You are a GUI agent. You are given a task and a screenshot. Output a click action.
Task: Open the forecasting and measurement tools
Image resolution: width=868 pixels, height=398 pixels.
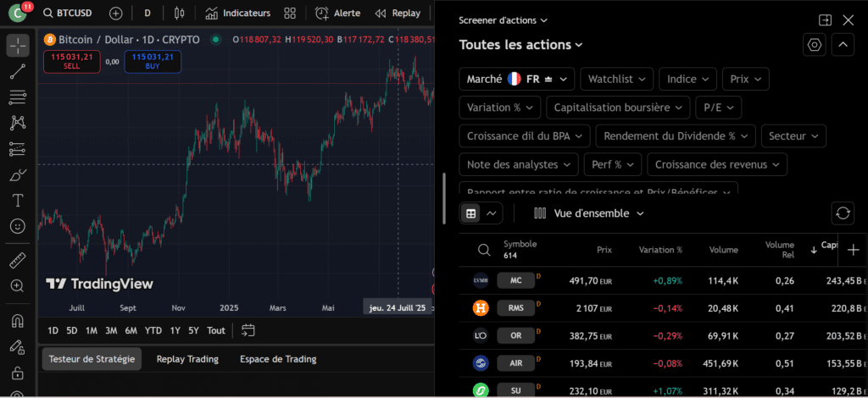(x=18, y=149)
